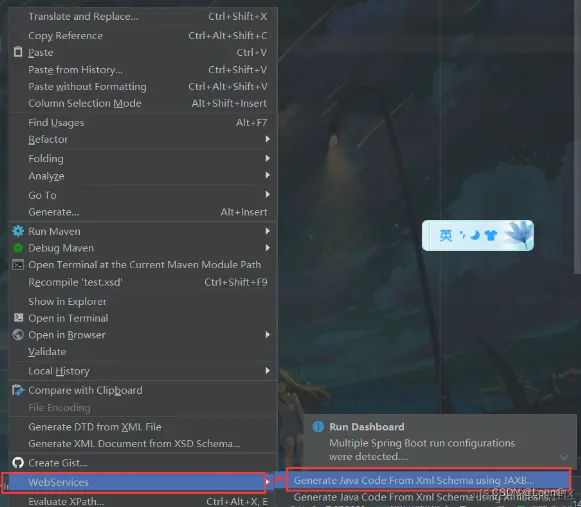Click the green Debug Maven icon
Screen dimensions: 581x507
18,248
